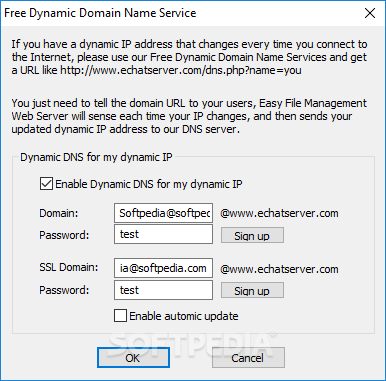
Task: Click '@www.echatserver.com' beside Domain field
Action: tap(279, 213)
